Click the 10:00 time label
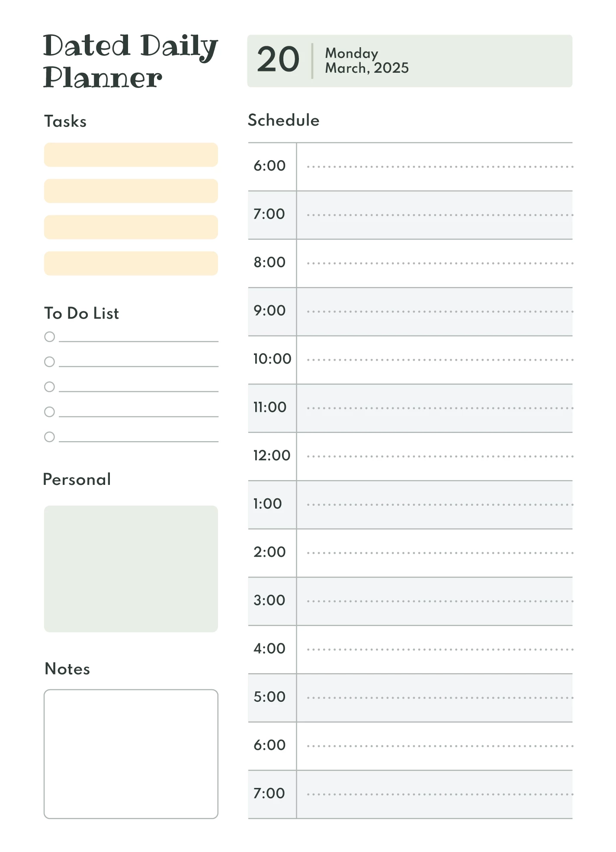 (272, 359)
